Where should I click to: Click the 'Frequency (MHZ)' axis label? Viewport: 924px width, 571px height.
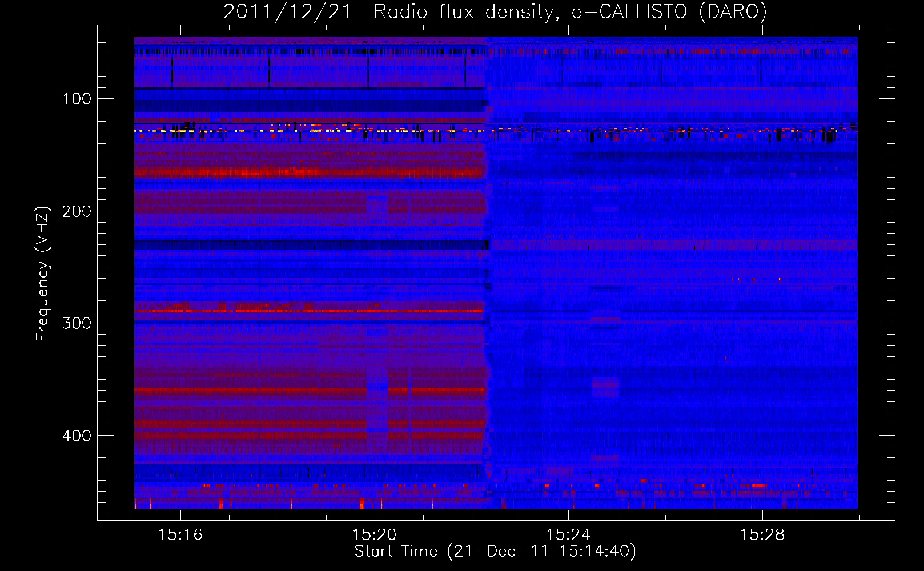coord(43,274)
